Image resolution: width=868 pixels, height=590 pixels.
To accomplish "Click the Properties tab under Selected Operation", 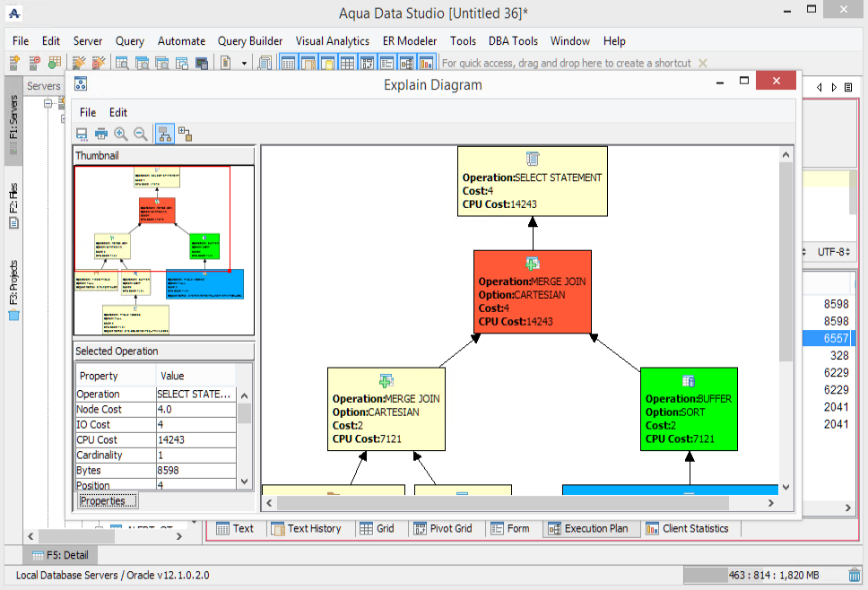I will coord(108,501).
